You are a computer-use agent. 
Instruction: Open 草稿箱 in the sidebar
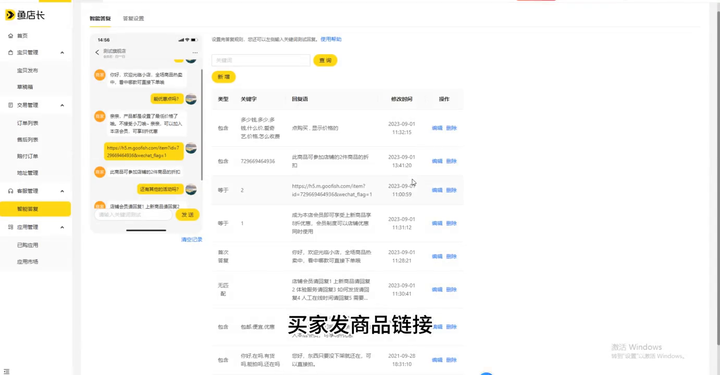pyautogui.click(x=25, y=87)
